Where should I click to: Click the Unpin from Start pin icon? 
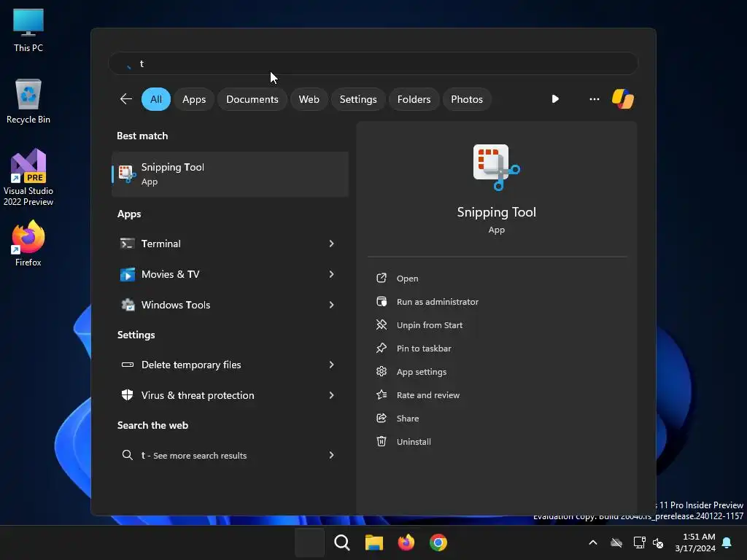[381, 324]
